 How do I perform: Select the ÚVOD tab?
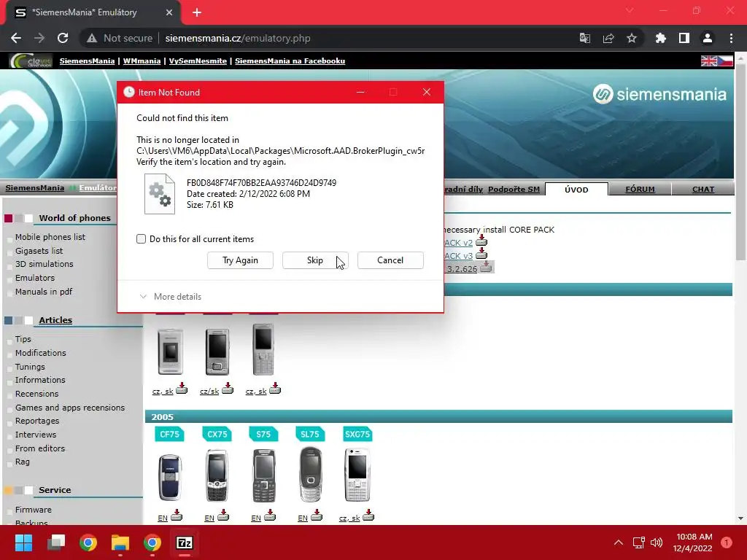click(576, 190)
